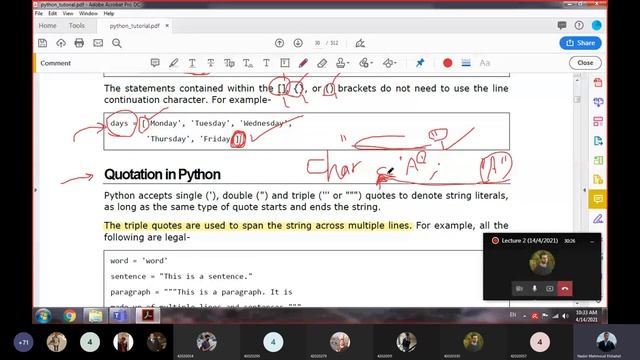Open the yellow Comment sidebar tool
The width and height of the screenshot is (640, 360).
pos(598,199)
